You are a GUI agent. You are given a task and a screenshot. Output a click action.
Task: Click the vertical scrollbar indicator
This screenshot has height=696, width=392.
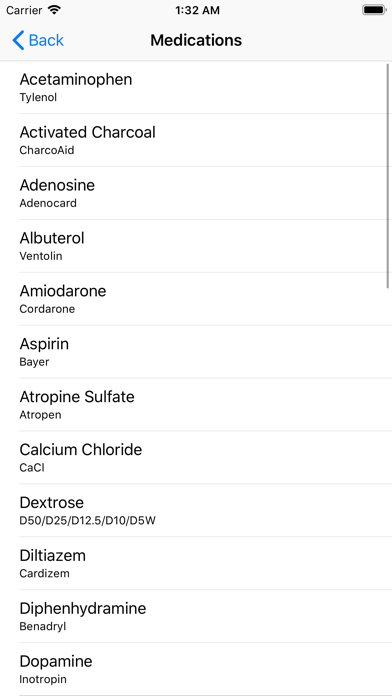388,176
